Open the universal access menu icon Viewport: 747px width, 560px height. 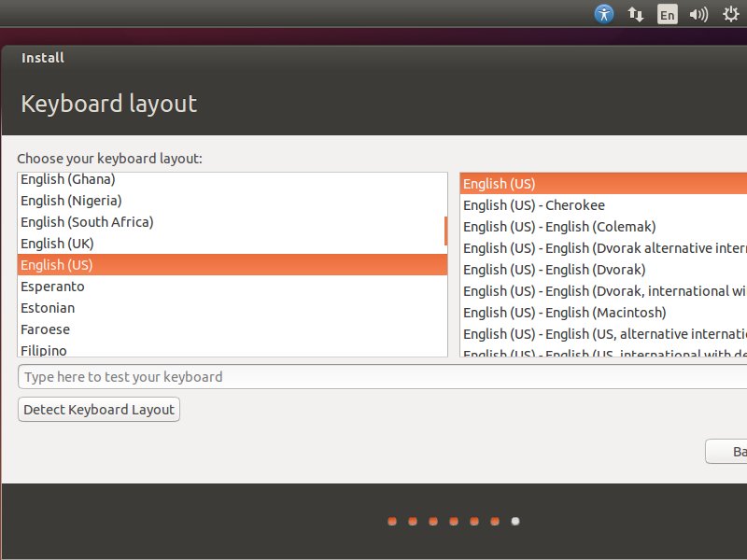pyautogui.click(x=604, y=14)
